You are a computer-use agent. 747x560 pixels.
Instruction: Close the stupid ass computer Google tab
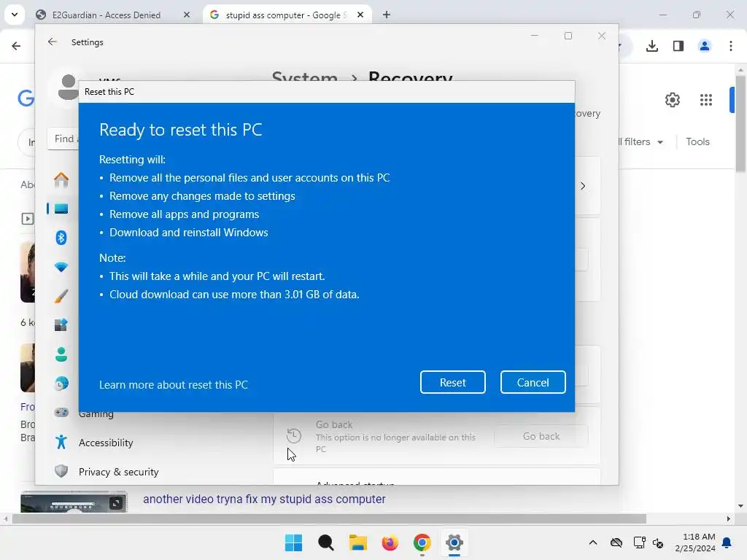tap(360, 15)
